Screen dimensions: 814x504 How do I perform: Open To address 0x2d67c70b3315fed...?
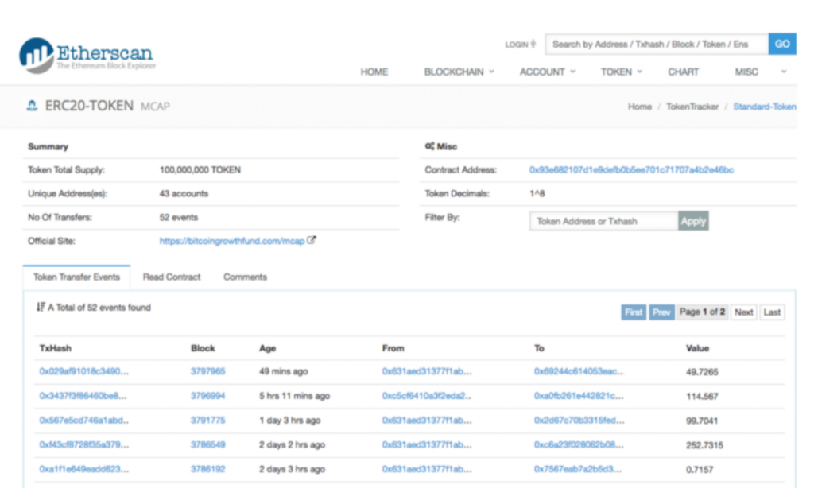coord(579,421)
